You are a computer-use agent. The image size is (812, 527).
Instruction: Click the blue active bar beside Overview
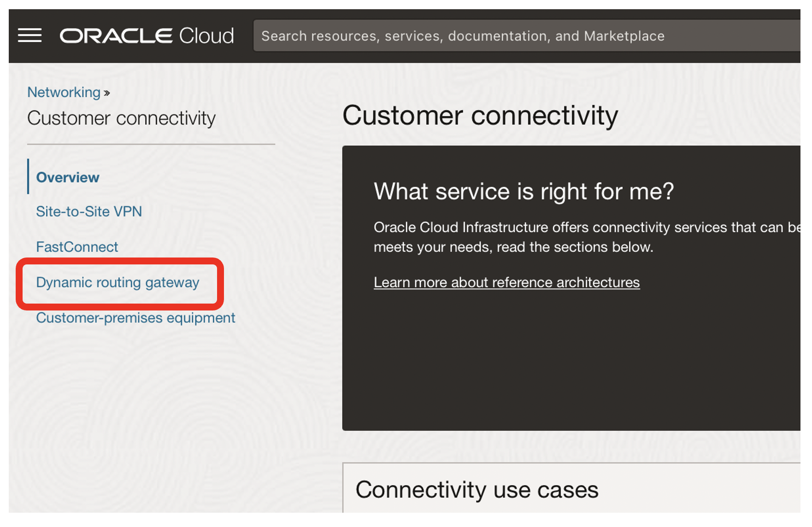(29, 177)
